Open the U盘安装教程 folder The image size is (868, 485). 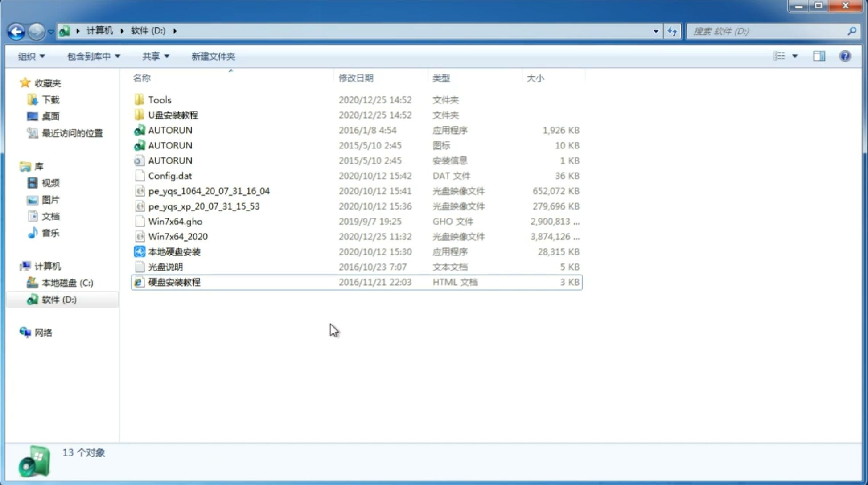tap(173, 115)
